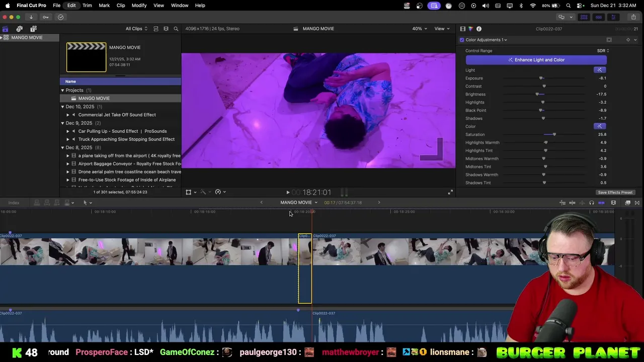
Task: Open the Keyword Editor key icon
Action: pos(46,17)
